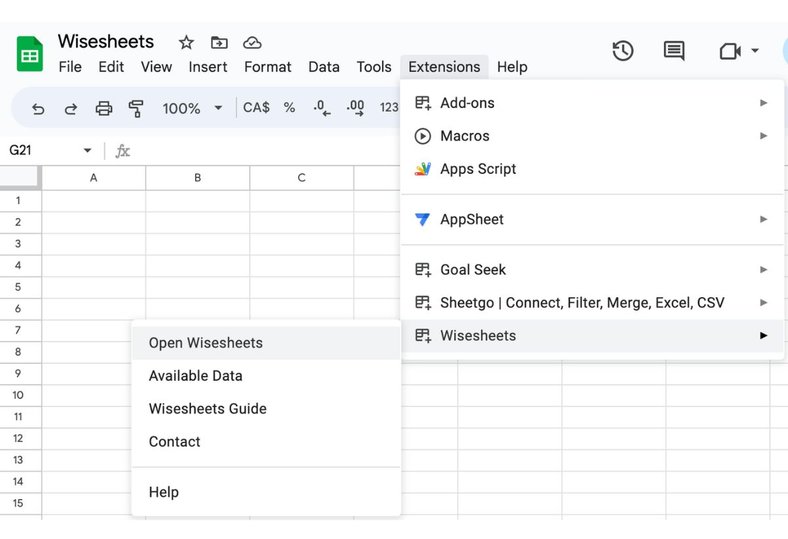Rename the Wisesheets document title
Viewport: 788px width, 539px height.
[106, 41]
